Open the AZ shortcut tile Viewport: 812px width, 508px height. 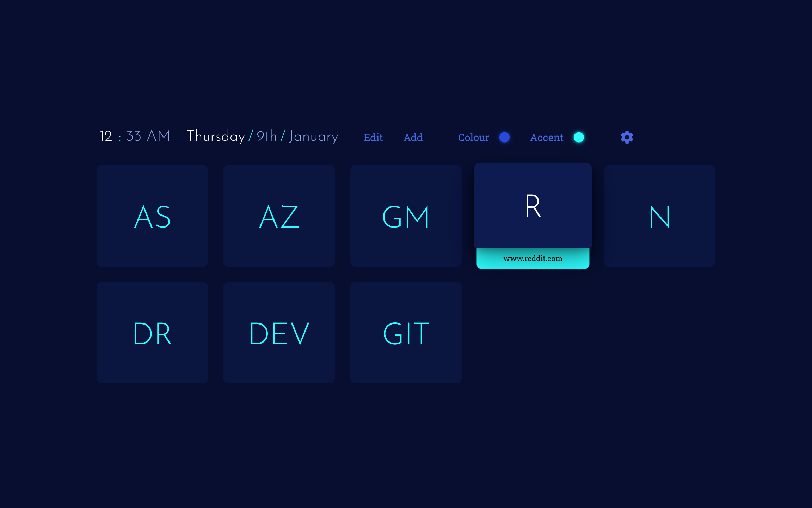[279, 216]
